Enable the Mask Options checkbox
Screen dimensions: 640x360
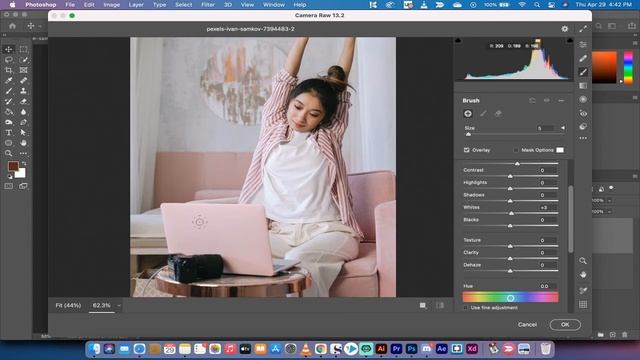point(516,150)
